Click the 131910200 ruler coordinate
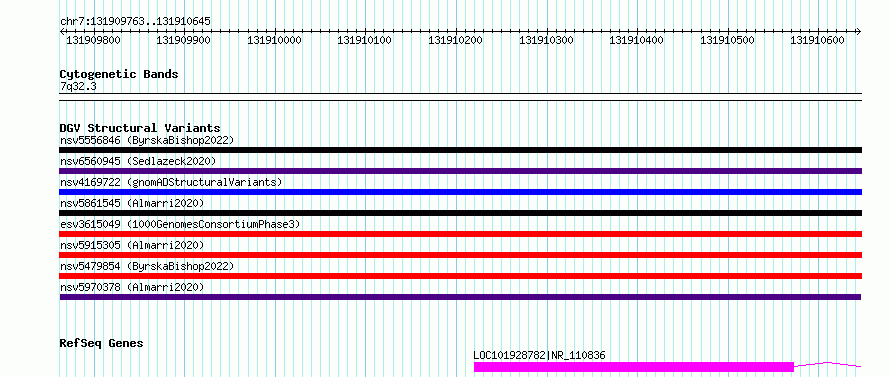This screenshot has height=377, width=890. tap(455, 40)
